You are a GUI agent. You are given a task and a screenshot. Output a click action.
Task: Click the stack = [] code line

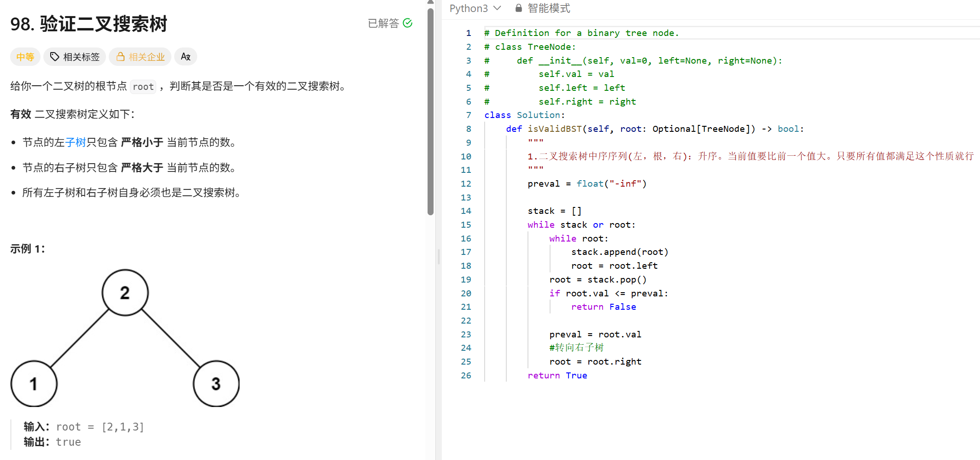554,211
